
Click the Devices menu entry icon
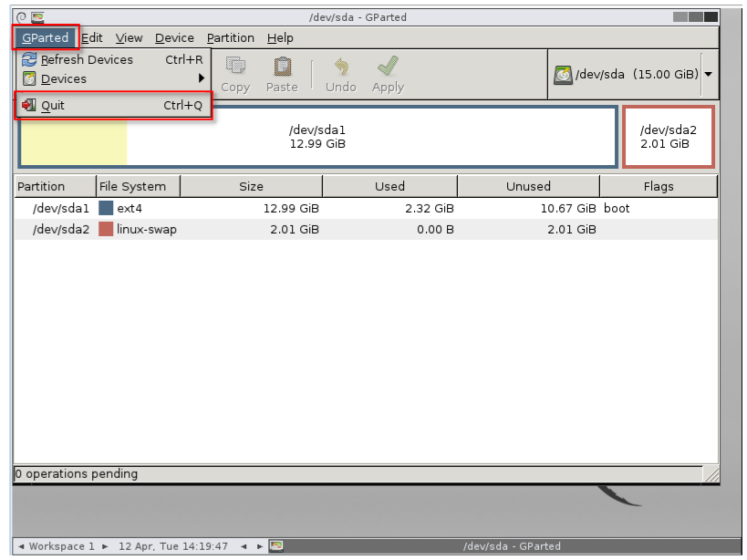point(29,78)
